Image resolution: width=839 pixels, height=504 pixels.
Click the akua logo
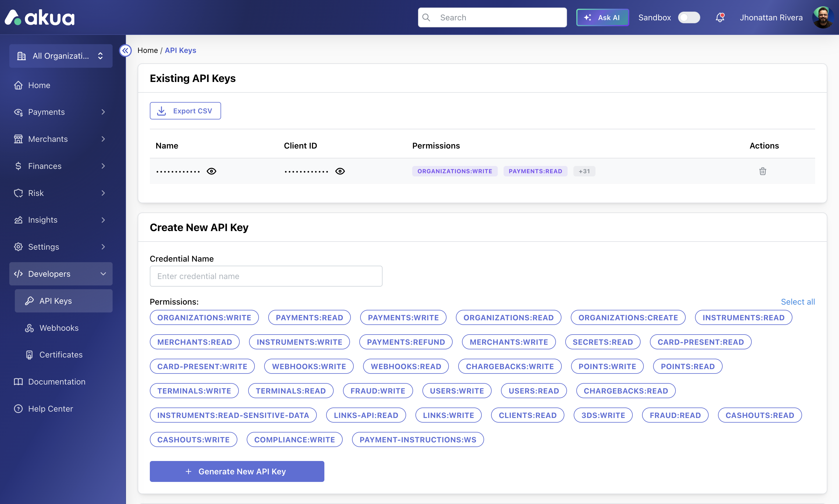point(40,17)
